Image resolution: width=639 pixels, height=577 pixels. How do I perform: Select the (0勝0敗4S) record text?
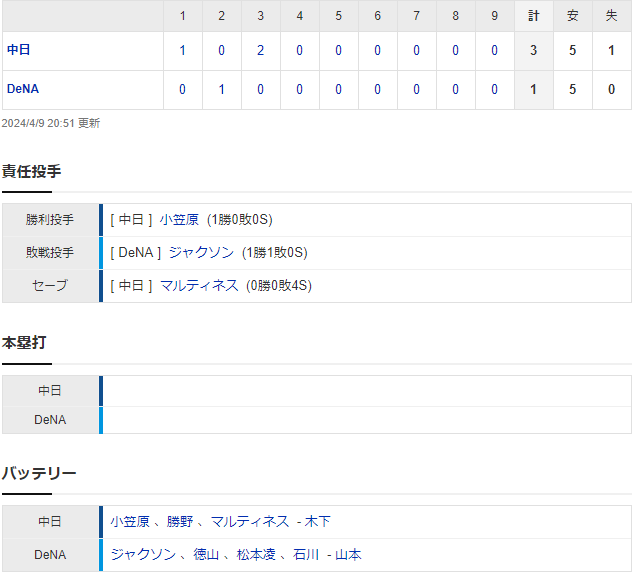click(x=279, y=286)
